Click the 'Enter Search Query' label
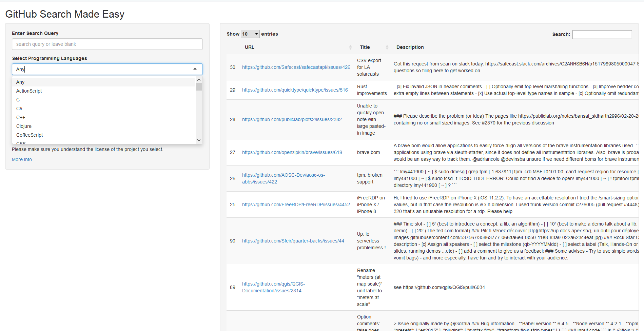 tap(35, 33)
